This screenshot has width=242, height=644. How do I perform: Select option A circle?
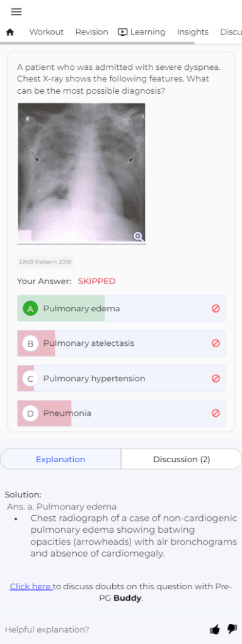pos(30,308)
